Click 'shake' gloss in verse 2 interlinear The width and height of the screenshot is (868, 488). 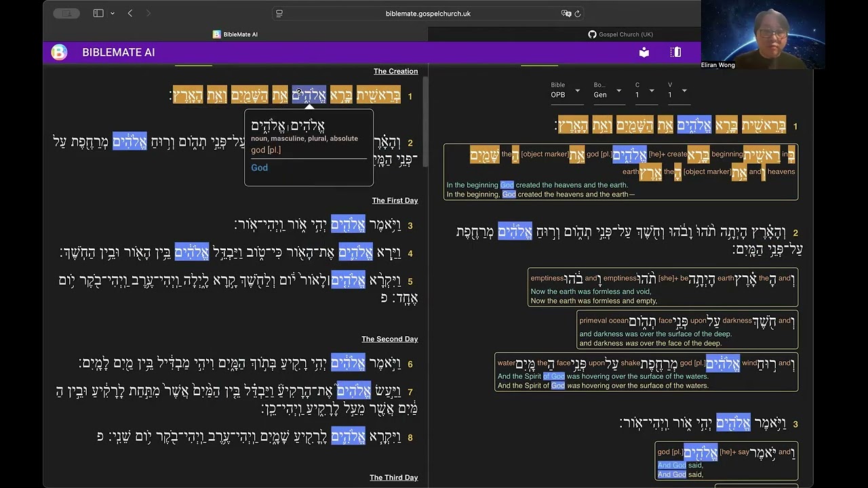pyautogui.click(x=631, y=363)
